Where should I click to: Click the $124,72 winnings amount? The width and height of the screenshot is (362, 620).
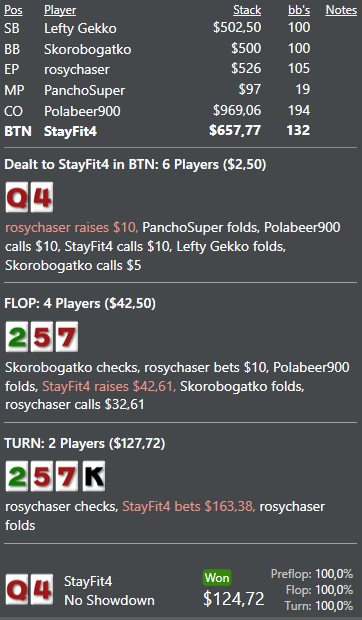234,599
